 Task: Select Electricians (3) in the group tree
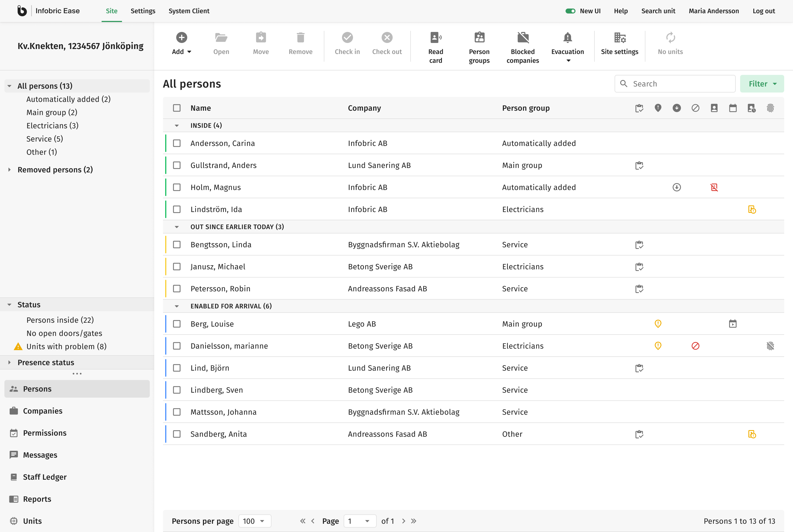coord(52,126)
